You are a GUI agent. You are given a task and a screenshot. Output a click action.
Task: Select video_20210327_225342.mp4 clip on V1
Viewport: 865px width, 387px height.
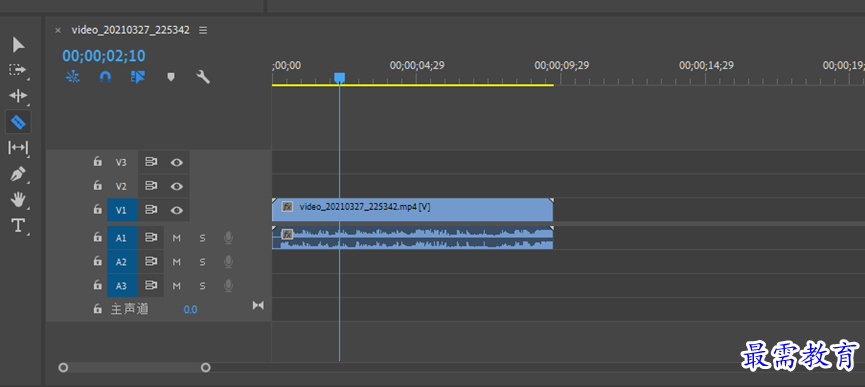point(413,209)
